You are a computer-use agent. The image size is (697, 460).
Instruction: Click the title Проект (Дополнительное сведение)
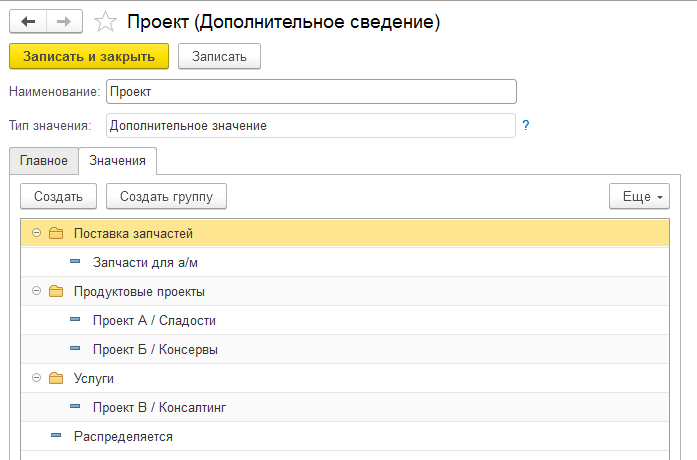point(284,22)
